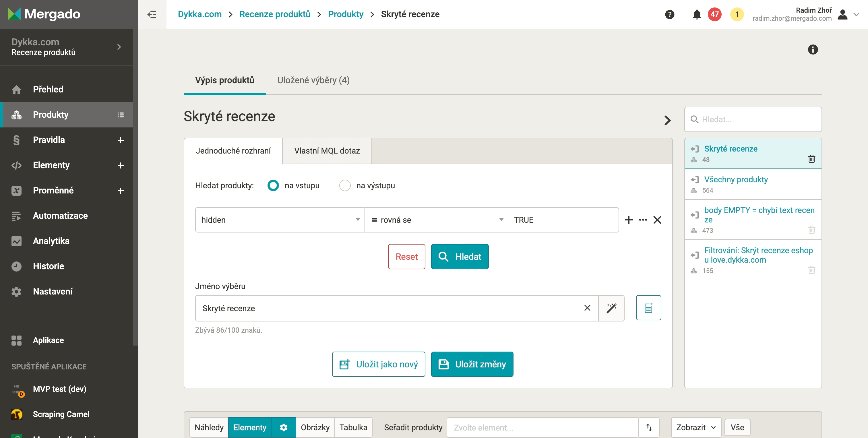Screen dimensions: 868x438
Task: Collapse the sidebar with the menu toggle icon
Action: coord(152,14)
